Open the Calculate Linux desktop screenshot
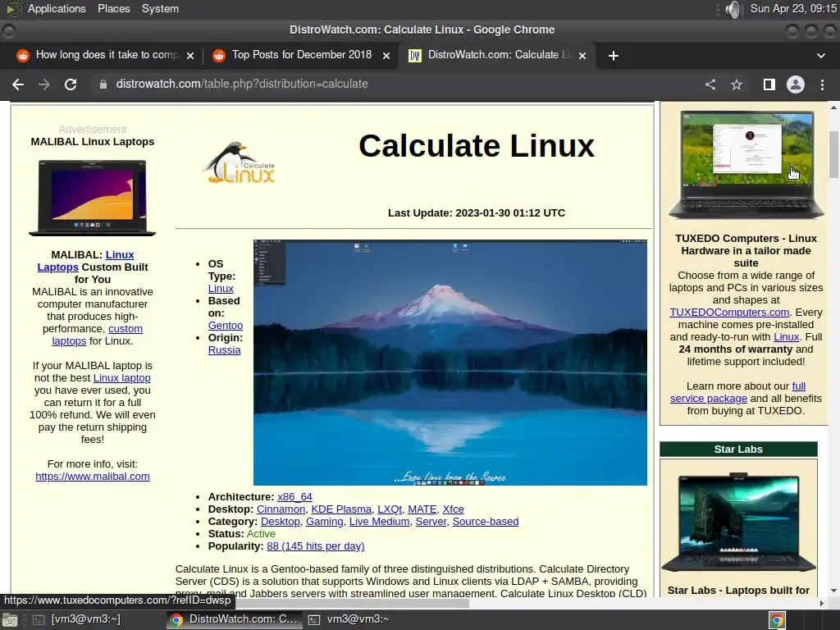This screenshot has width=840, height=630. [450, 363]
